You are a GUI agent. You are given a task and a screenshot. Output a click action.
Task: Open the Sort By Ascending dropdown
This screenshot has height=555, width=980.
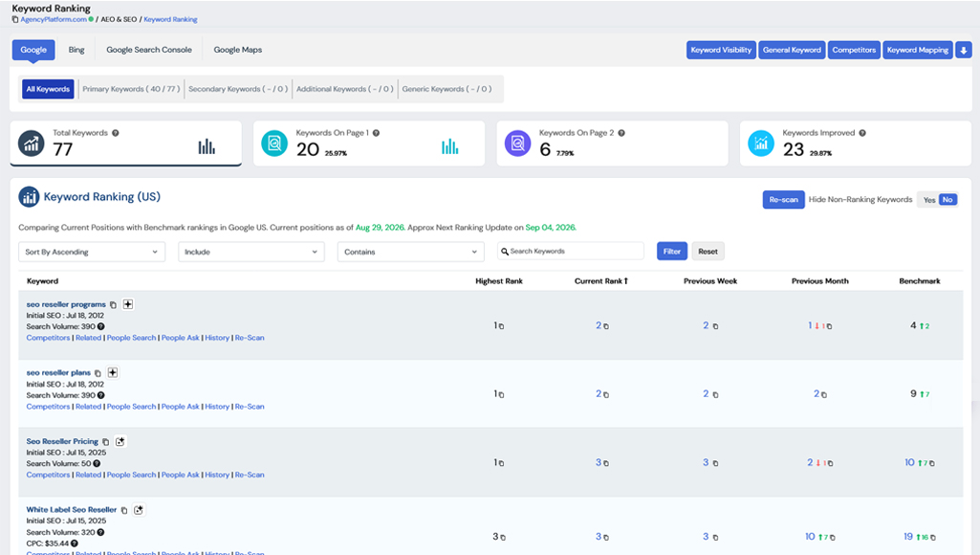coord(92,252)
